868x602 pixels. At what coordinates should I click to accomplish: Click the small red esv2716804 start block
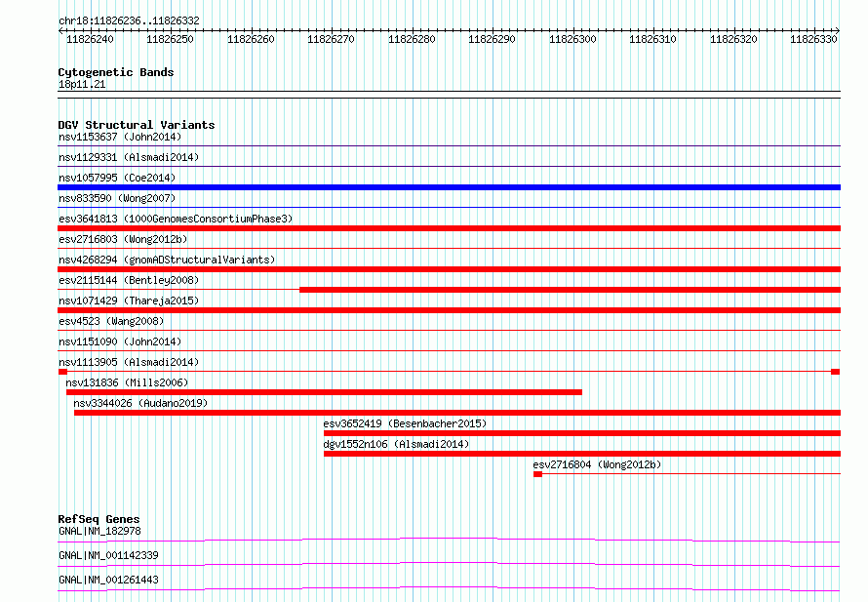(x=537, y=474)
